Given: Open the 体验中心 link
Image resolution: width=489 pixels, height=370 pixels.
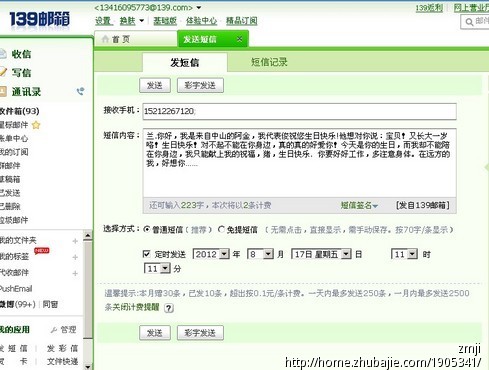Looking at the screenshot, I should 201,21.
